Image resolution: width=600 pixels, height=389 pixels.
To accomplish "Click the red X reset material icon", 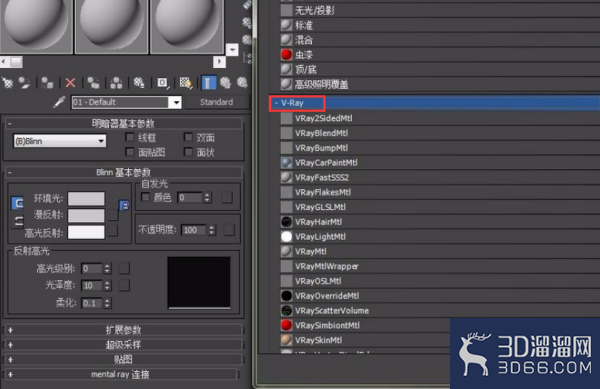I will tap(70, 83).
